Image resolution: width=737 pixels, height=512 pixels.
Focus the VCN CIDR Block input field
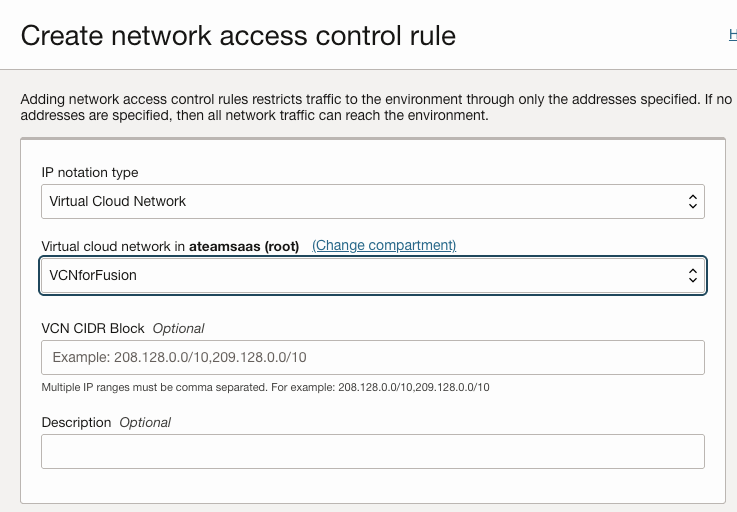372,357
